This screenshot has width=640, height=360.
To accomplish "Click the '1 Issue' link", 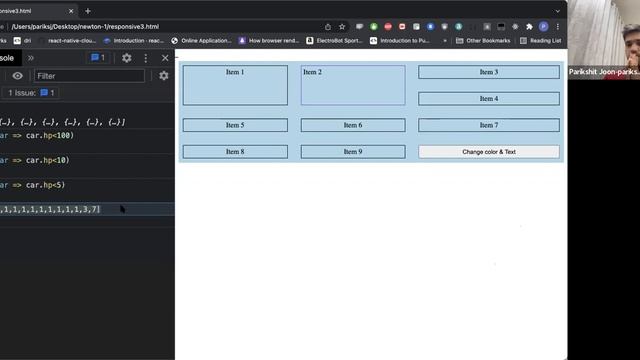I will [x=31, y=93].
